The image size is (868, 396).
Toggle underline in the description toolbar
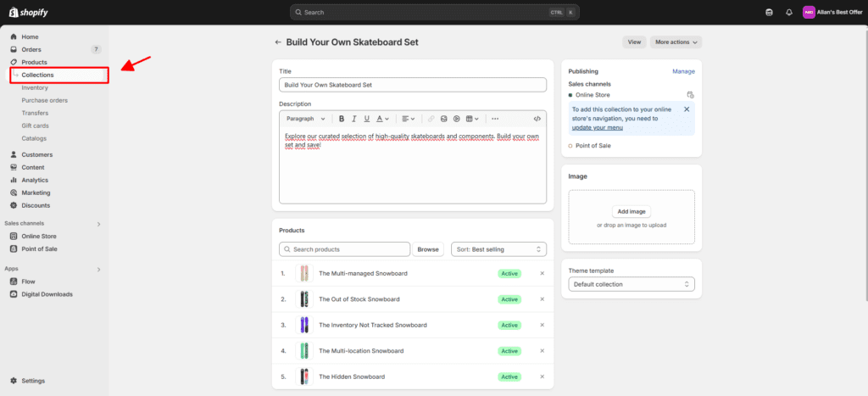tap(365, 119)
